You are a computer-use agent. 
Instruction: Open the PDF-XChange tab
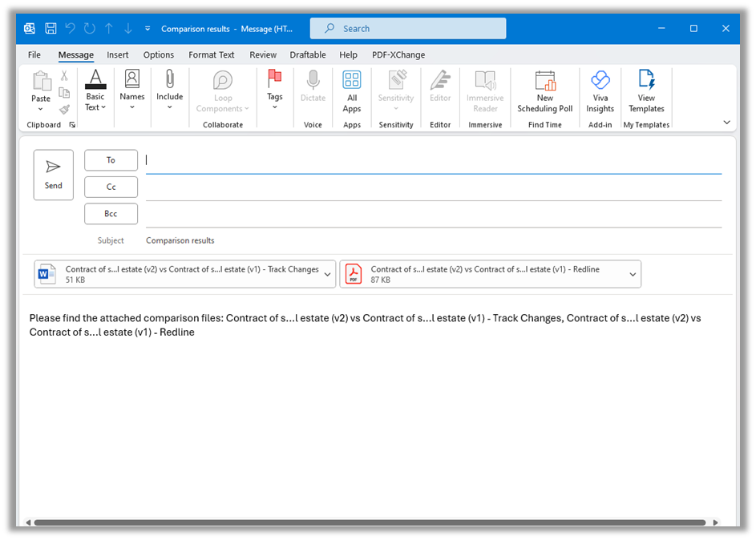click(398, 55)
